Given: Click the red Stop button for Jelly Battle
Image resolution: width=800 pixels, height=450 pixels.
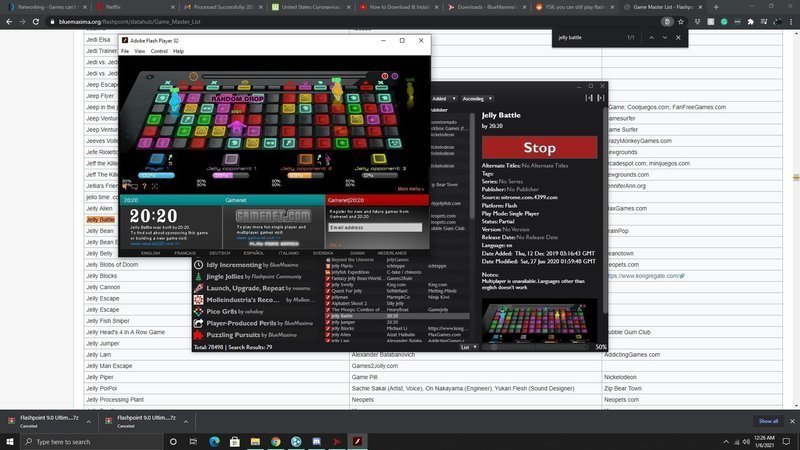Looking at the screenshot, I should [539, 147].
